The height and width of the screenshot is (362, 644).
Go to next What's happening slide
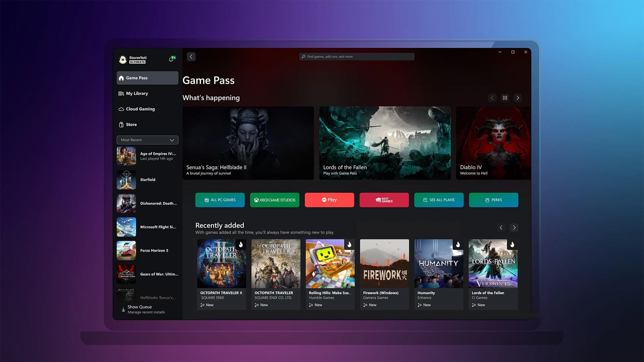tap(518, 98)
